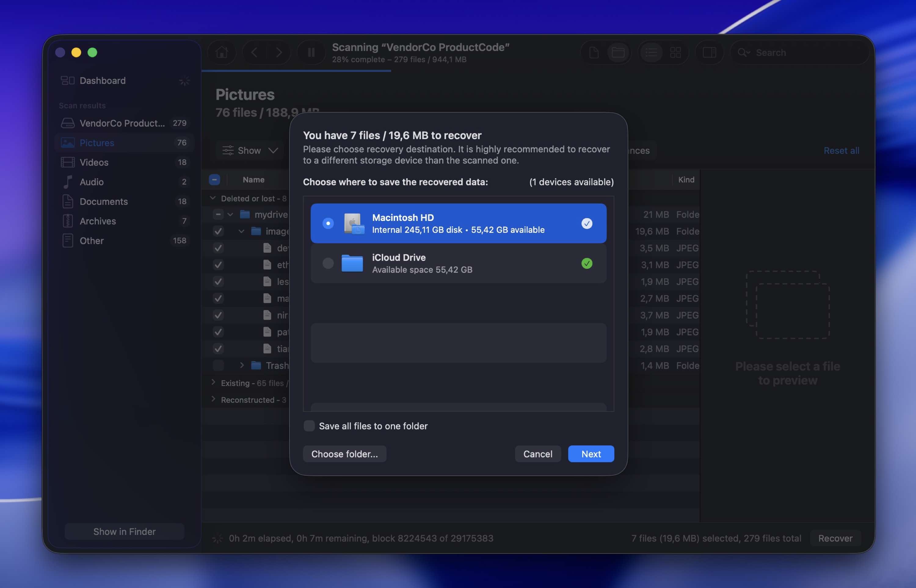Image resolution: width=916 pixels, height=588 pixels.
Task: Collapse the mydrive folder
Action: (x=230, y=215)
